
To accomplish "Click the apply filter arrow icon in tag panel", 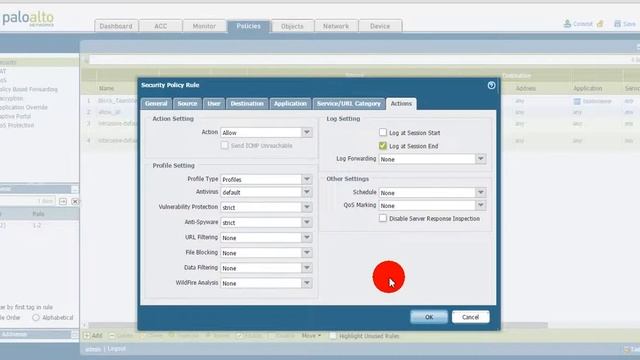I will point(62,201).
